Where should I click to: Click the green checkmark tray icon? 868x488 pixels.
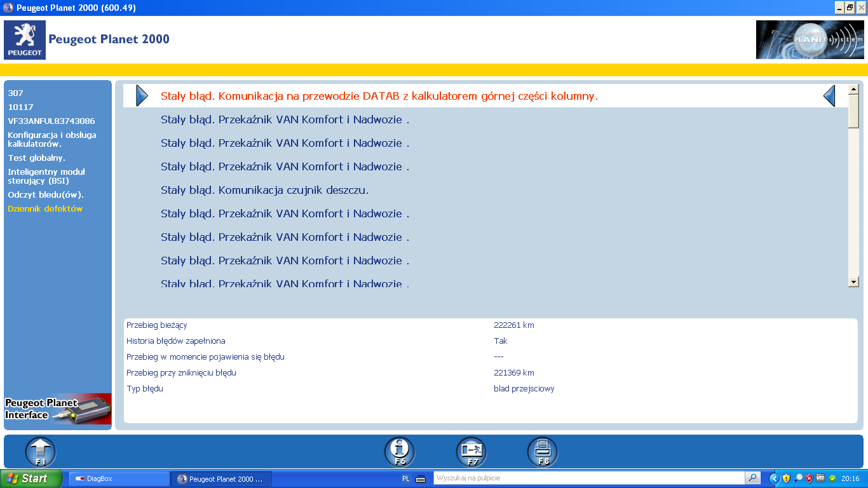click(x=832, y=478)
